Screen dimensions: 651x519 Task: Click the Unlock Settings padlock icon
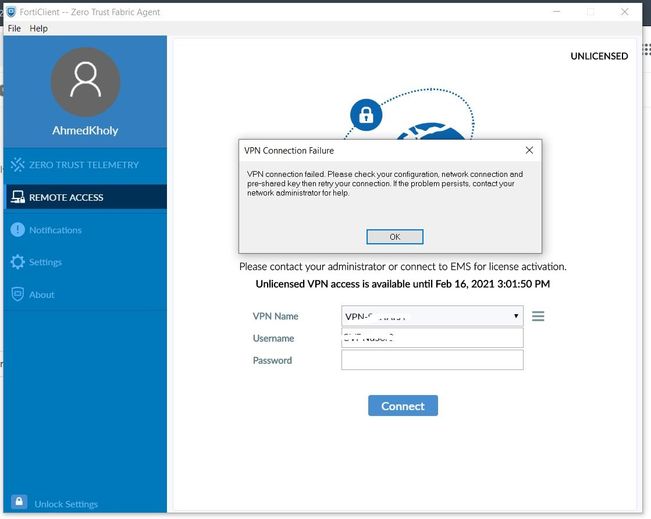(x=19, y=502)
